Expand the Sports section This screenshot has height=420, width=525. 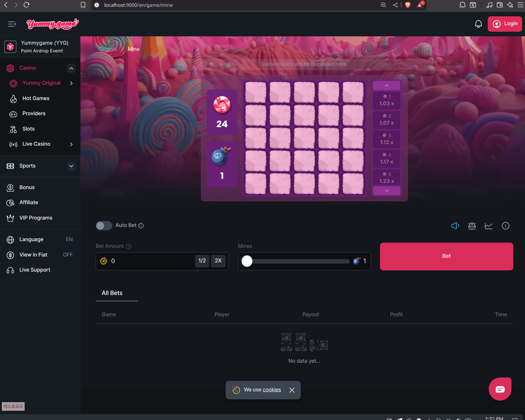(71, 166)
